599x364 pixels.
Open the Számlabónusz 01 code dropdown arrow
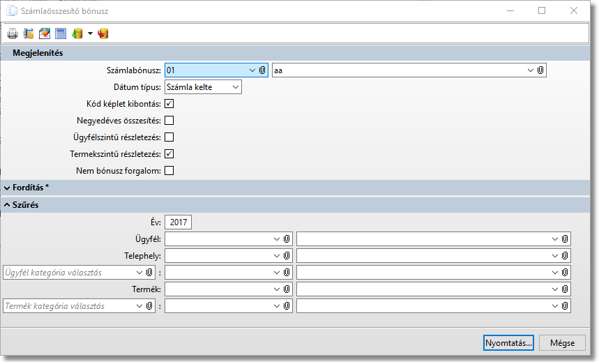point(252,70)
